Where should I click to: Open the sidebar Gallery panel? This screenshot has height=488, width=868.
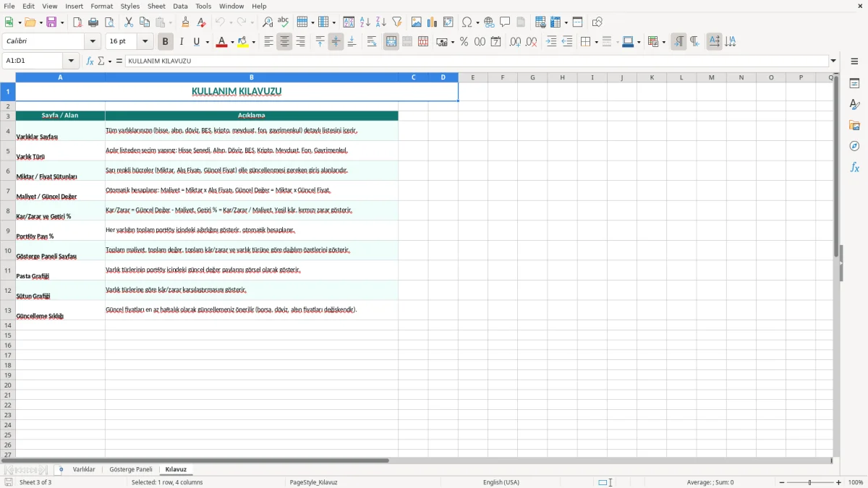(x=854, y=126)
